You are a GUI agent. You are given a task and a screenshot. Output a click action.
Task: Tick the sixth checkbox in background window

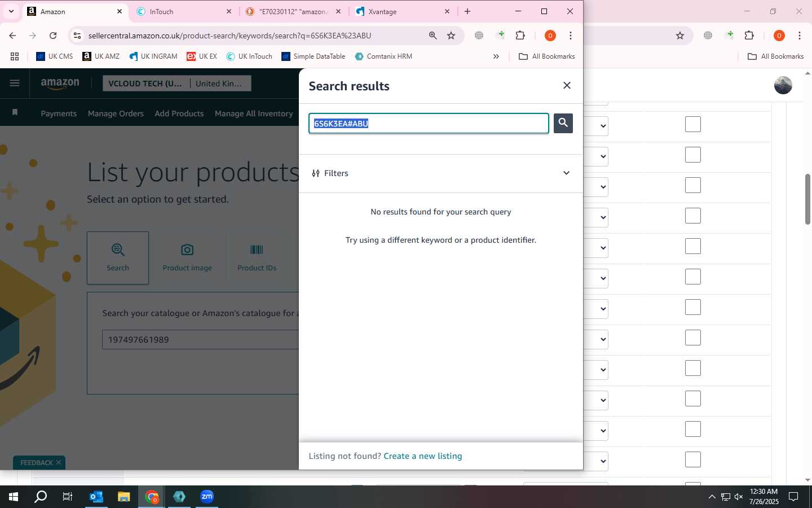tap(693, 277)
